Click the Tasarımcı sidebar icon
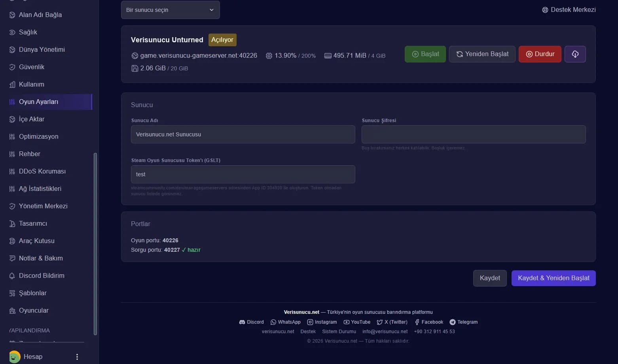Viewport: 618px width, 364px height. [x=12, y=224]
